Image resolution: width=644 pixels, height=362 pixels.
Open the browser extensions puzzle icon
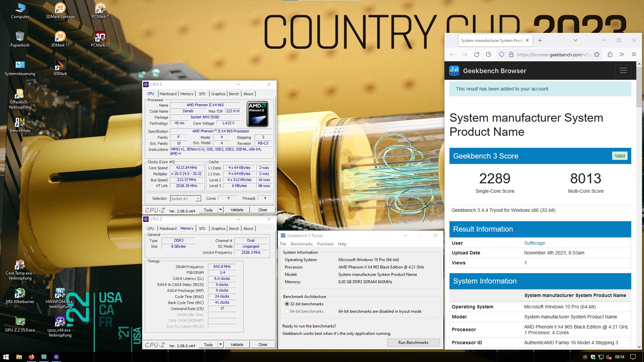pyautogui.click(x=610, y=54)
